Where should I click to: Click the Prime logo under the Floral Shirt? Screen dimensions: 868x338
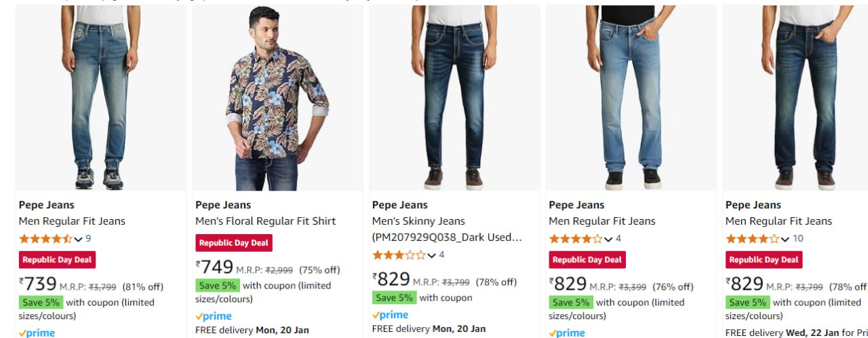pos(214,316)
